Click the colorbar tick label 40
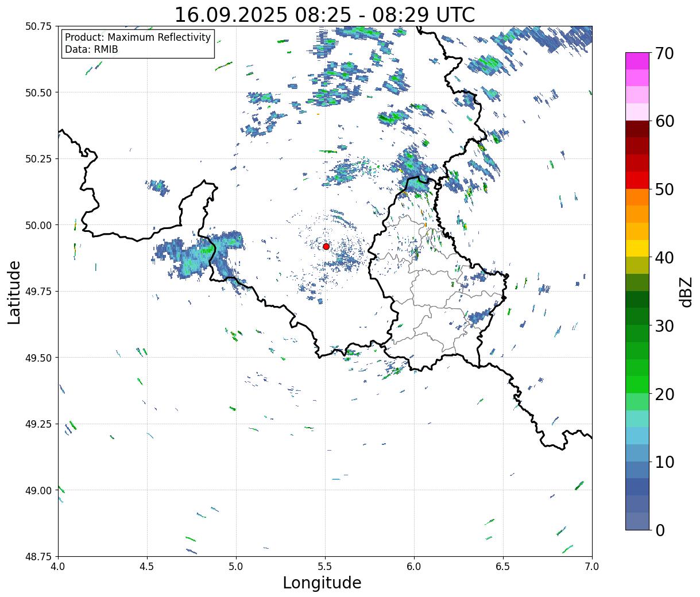700x597 pixels. tap(664, 258)
